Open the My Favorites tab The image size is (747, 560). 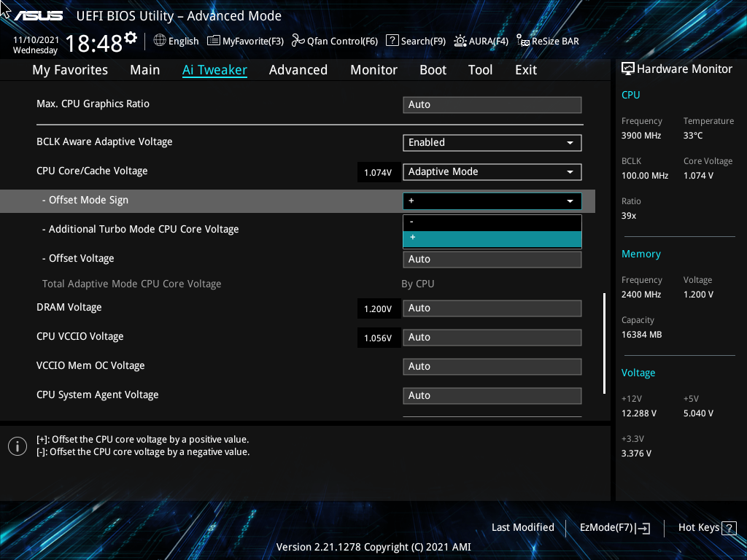click(70, 70)
